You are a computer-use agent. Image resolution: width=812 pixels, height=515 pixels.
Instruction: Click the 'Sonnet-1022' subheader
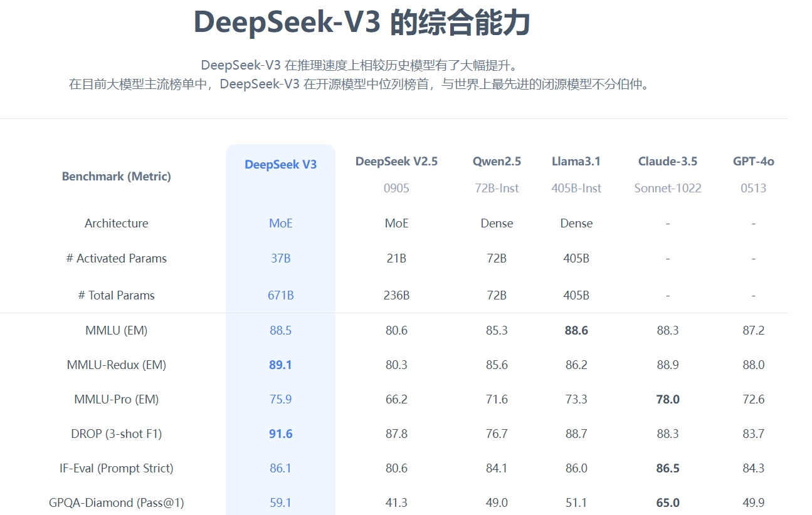(668, 188)
